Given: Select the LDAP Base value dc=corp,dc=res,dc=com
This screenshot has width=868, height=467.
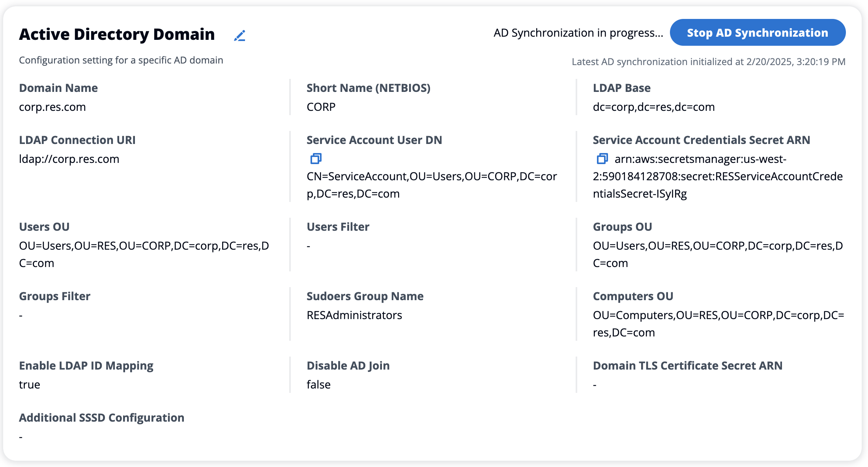Looking at the screenshot, I should click(653, 106).
